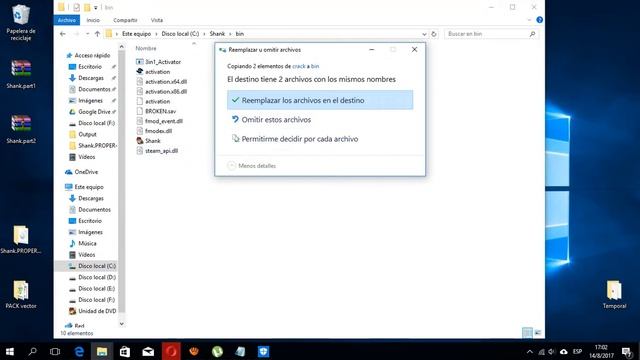Select the 3in1_Activator file
The width and height of the screenshot is (640, 360).
tap(158, 62)
